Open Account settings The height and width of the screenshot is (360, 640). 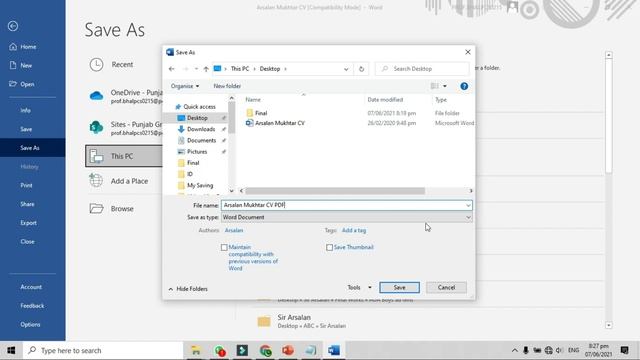(x=31, y=287)
